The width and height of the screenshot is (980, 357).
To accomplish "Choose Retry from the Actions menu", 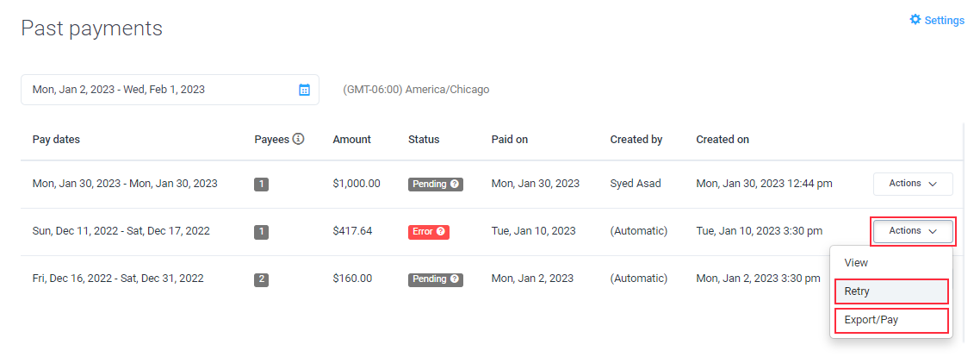I will 890,291.
